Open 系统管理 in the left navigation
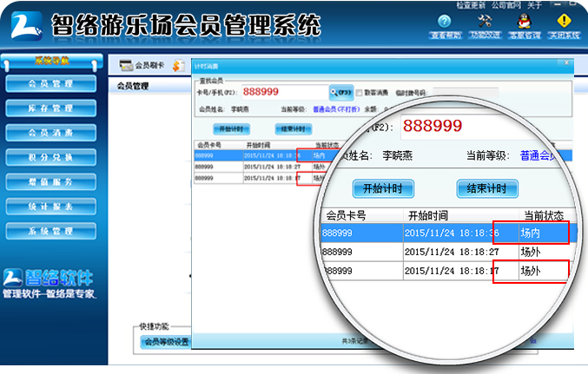588x374 pixels. coord(51,231)
